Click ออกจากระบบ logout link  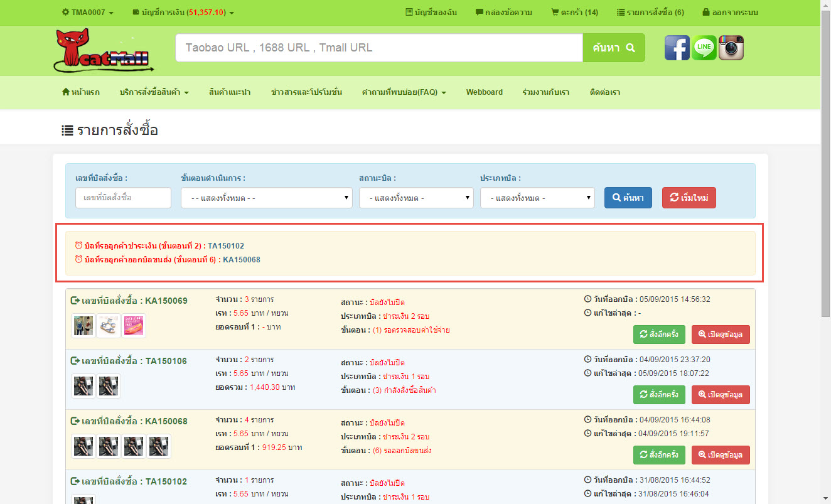click(x=730, y=13)
